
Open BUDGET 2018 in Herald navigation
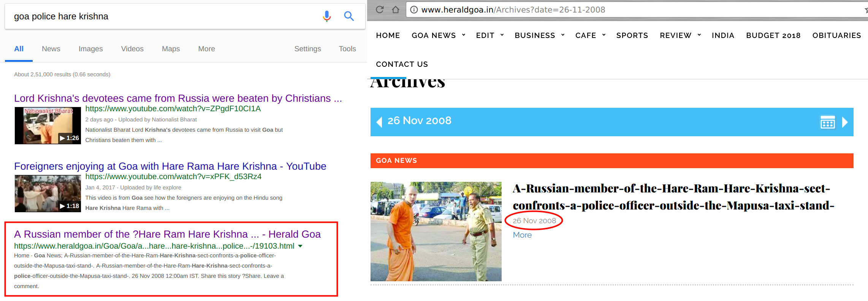pyautogui.click(x=773, y=35)
